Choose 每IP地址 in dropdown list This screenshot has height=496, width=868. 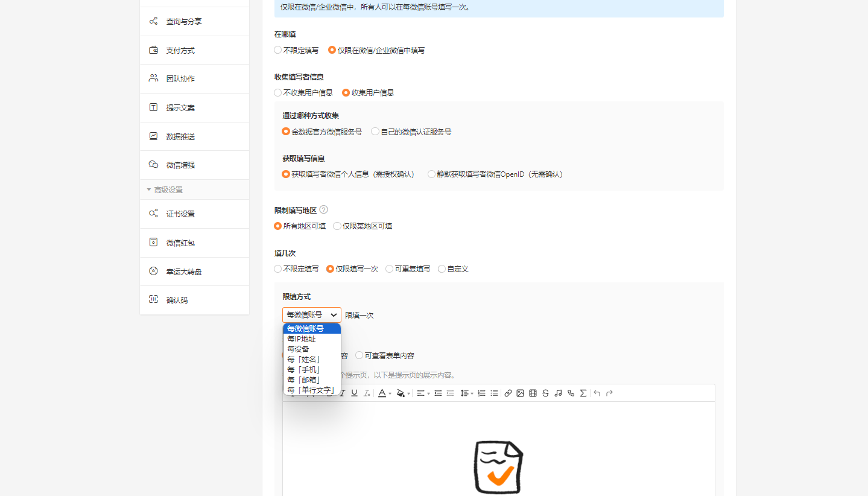coord(312,339)
